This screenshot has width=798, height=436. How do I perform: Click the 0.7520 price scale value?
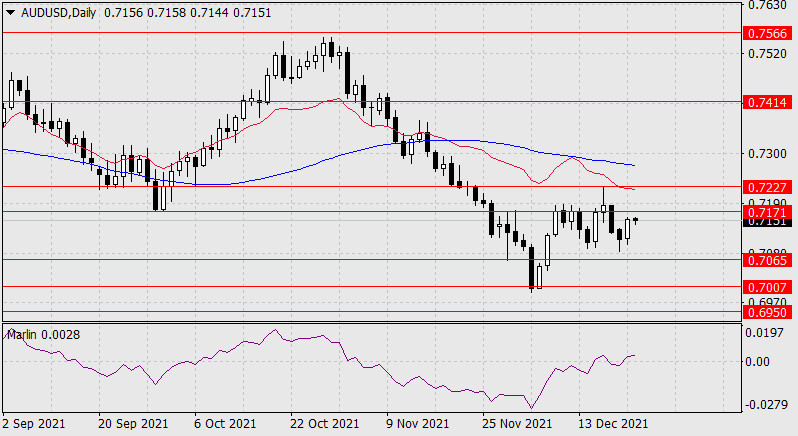[767, 53]
